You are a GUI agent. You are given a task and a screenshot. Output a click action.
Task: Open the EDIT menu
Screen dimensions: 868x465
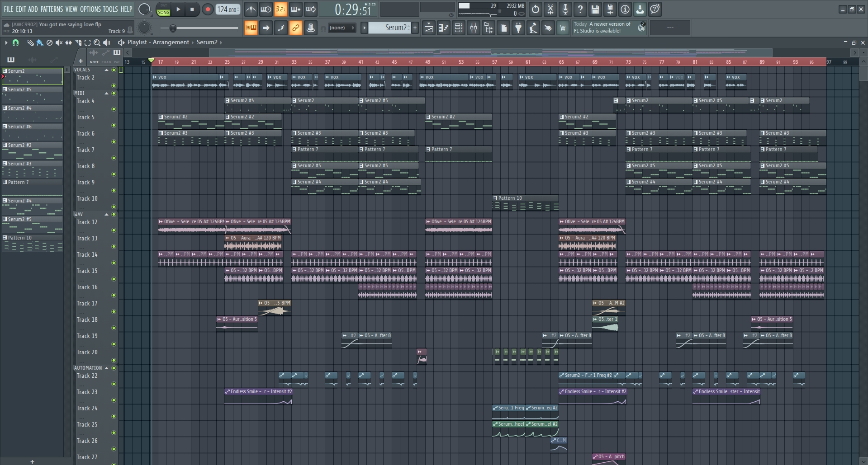pyautogui.click(x=21, y=9)
